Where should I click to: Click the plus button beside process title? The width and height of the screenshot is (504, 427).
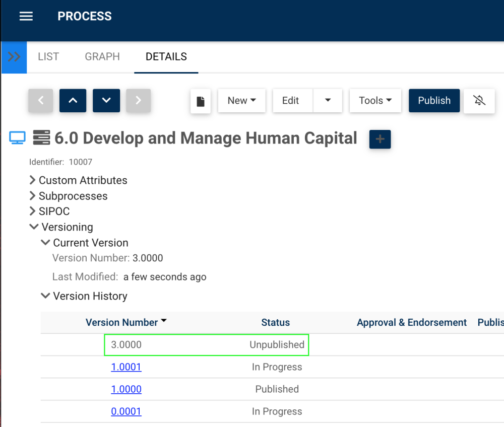pos(380,139)
